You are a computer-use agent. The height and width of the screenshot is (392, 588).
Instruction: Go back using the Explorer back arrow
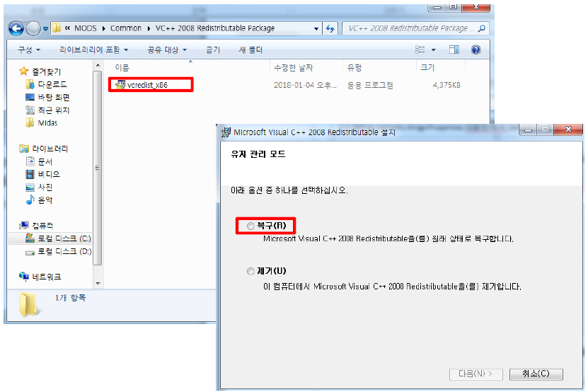point(16,28)
